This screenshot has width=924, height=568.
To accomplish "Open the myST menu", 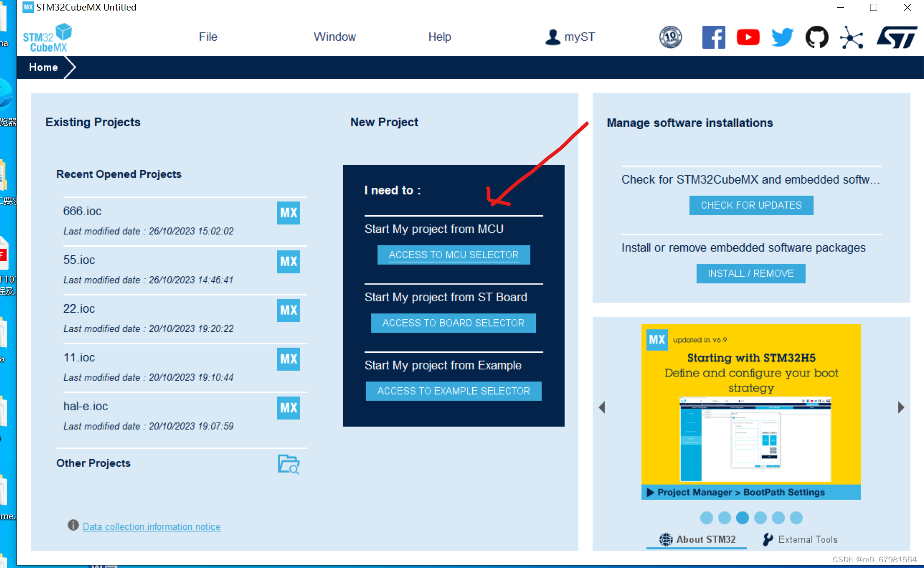I will click(570, 37).
